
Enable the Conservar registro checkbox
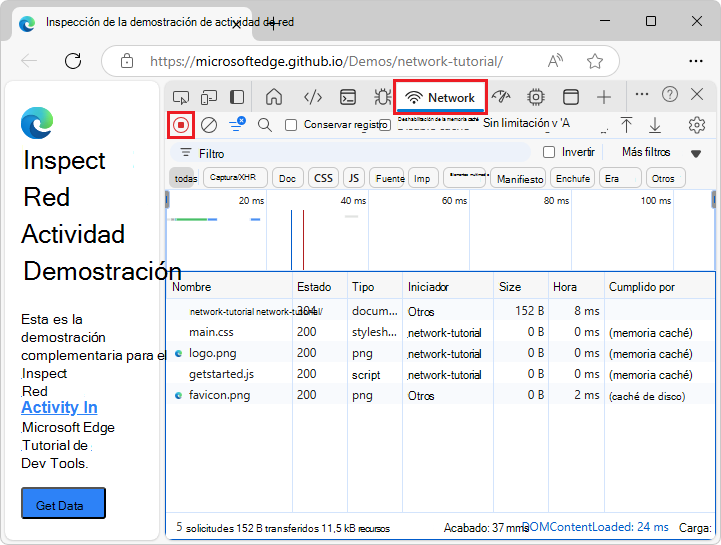(291, 125)
